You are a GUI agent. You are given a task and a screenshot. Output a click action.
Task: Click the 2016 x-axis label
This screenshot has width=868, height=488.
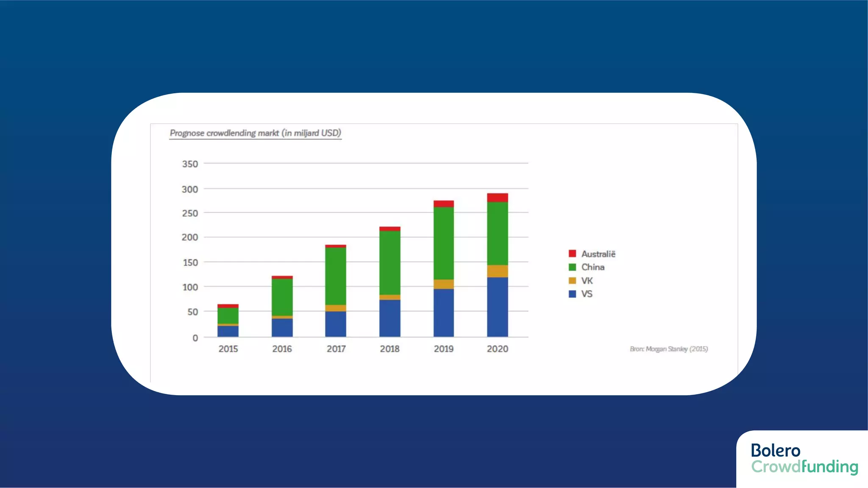pyautogui.click(x=282, y=349)
